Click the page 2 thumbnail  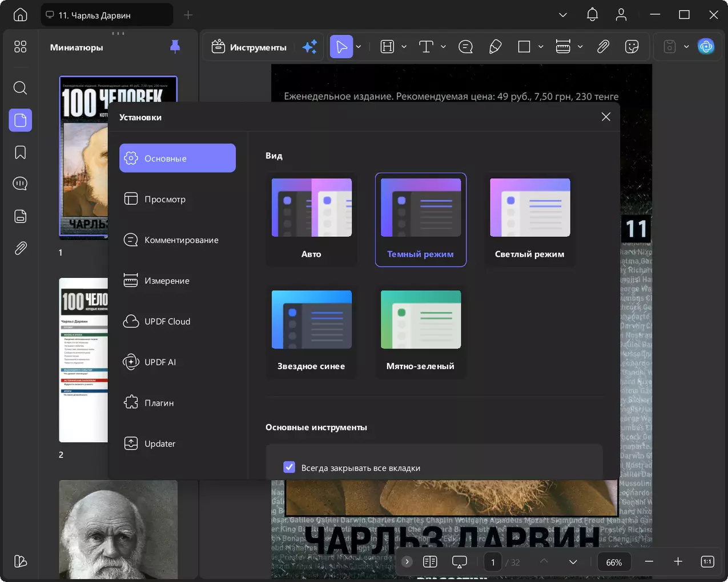pyautogui.click(x=83, y=360)
